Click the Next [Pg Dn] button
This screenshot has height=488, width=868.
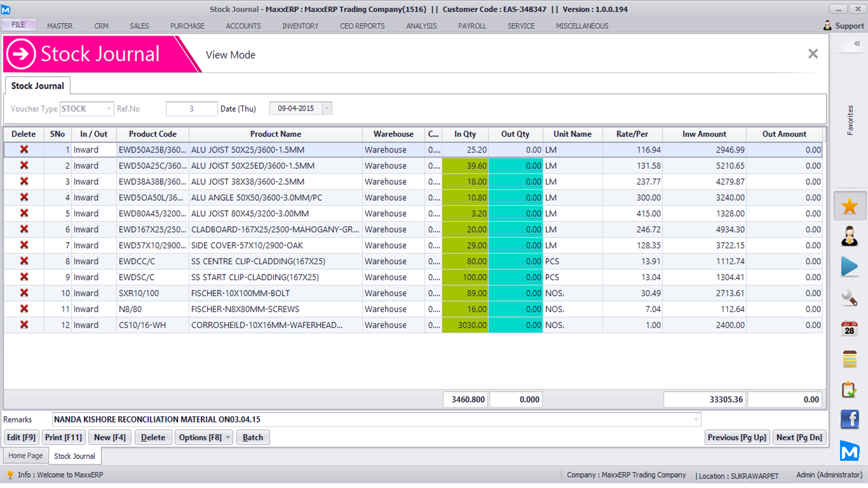click(799, 437)
